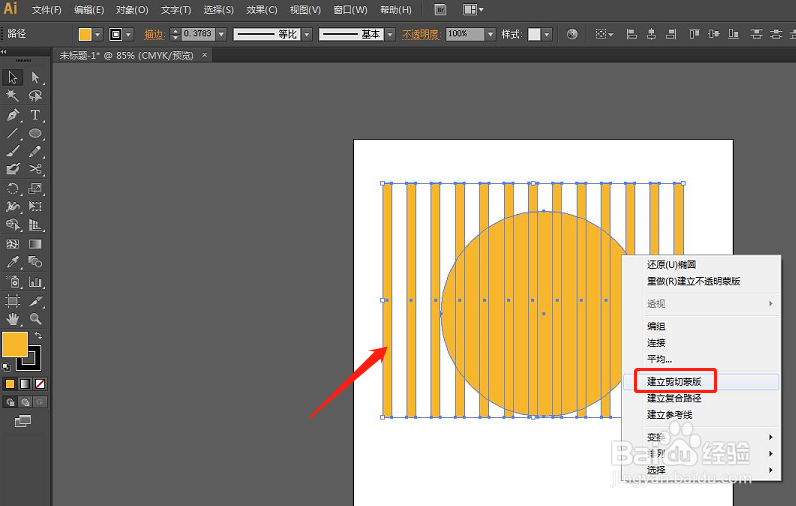Pick the Eyedropper tool
Viewport: 796px width, 506px height.
coord(13,262)
